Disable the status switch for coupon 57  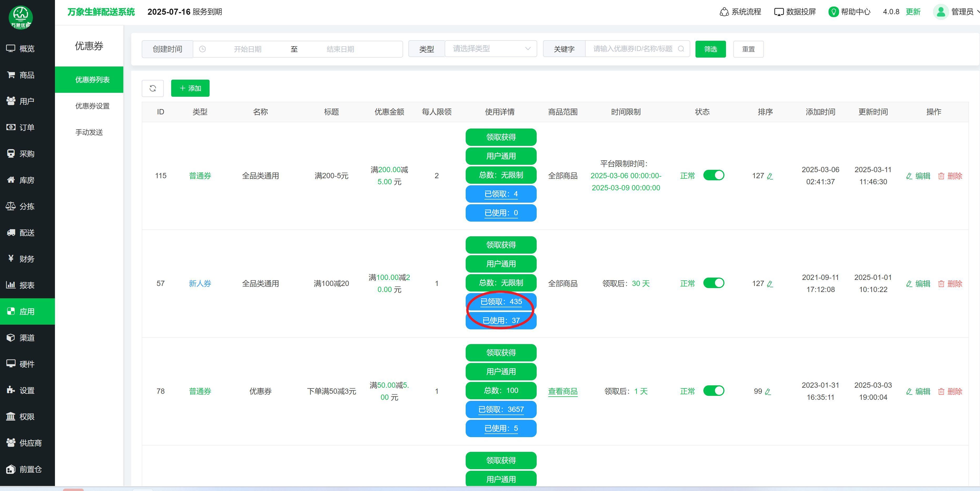click(713, 283)
